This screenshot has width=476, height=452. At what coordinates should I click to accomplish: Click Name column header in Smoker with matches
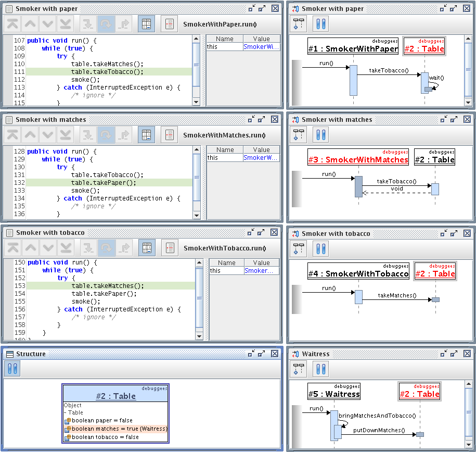(x=225, y=150)
